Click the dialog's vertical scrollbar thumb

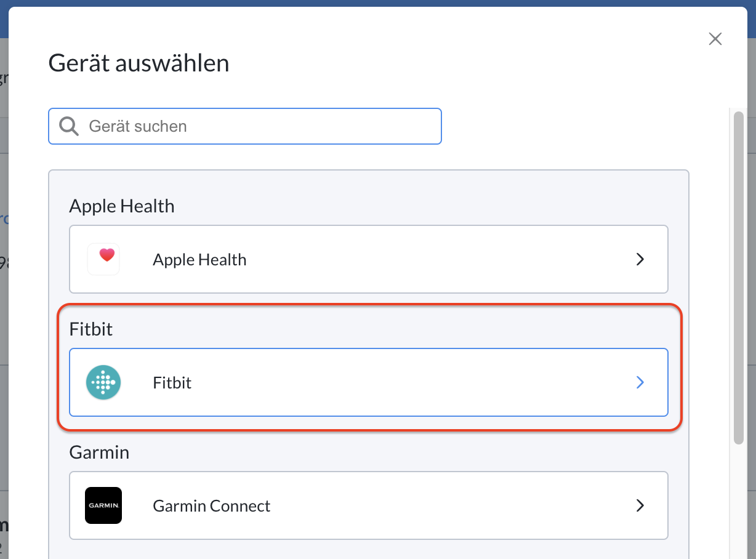[739, 278]
